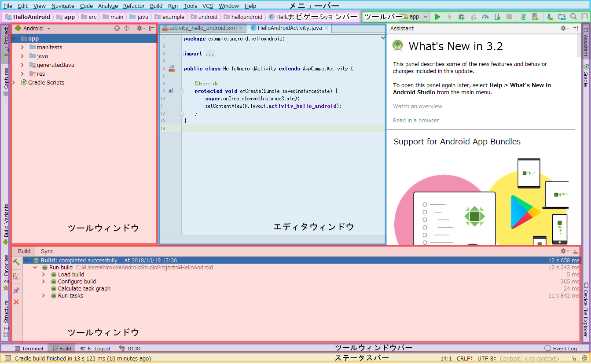
Task: Click the Apply Changes lightning icon
Action: 449,17
